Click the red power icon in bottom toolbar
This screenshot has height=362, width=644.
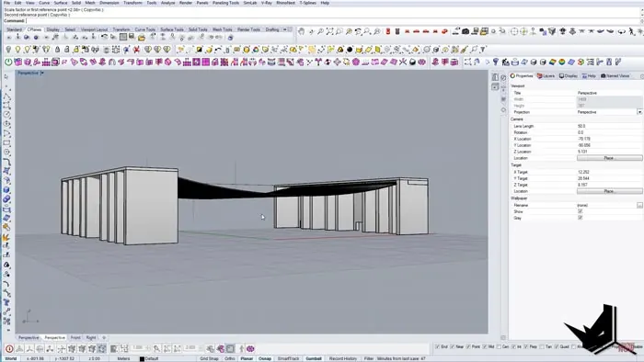[9, 348]
